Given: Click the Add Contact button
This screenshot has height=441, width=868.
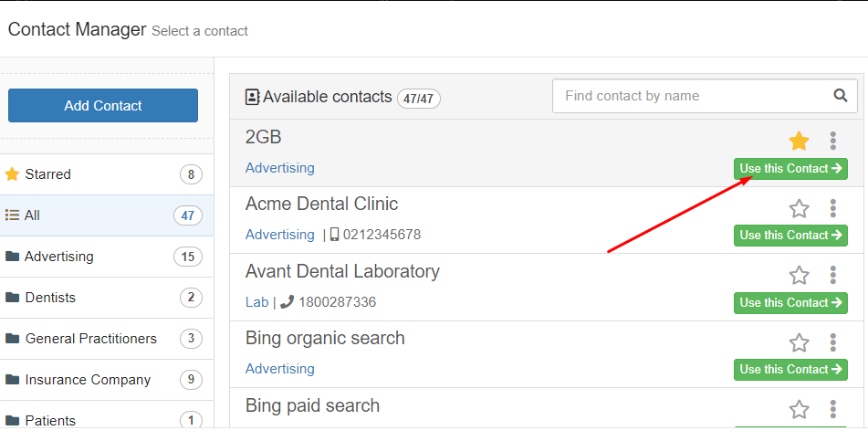Looking at the screenshot, I should pyautogui.click(x=103, y=105).
